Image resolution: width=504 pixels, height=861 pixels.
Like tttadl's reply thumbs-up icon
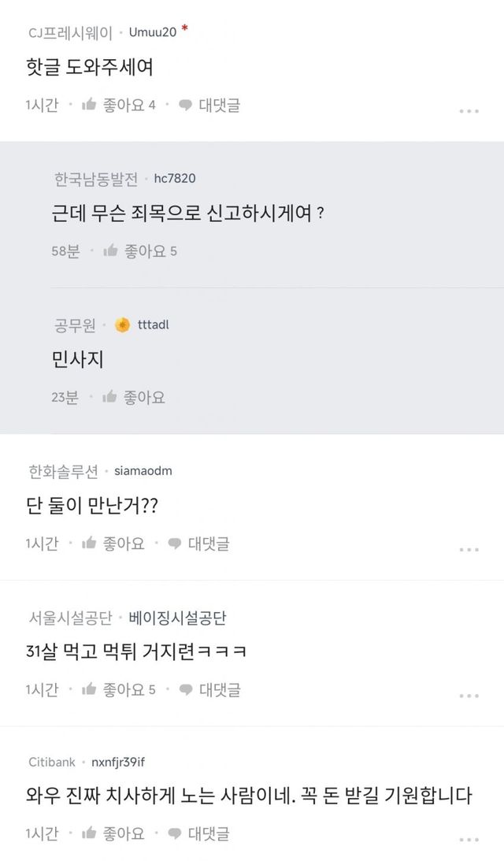(111, 397)
